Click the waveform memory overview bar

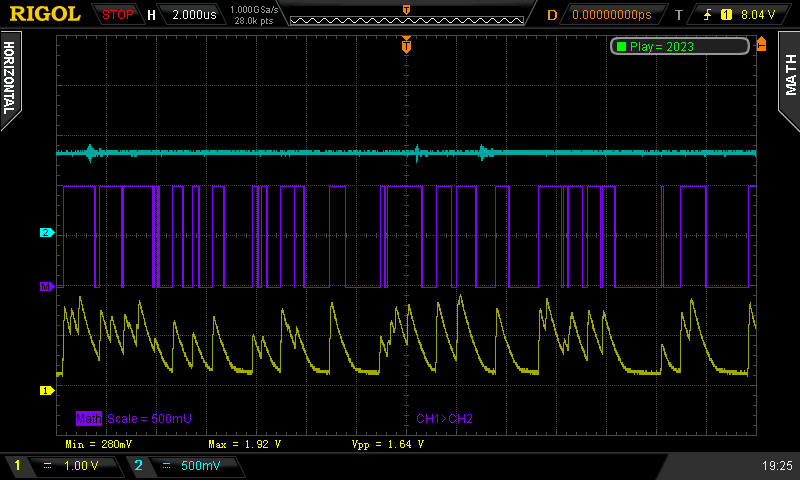coord(405,18)
